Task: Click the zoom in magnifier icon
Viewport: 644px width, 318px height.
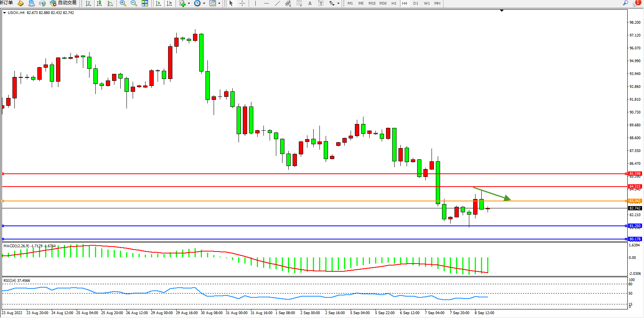Action: click(123, 3)
